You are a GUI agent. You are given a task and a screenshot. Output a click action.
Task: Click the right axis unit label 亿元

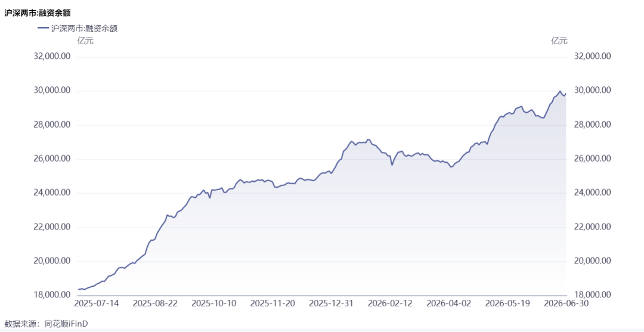tap(559, 41)
